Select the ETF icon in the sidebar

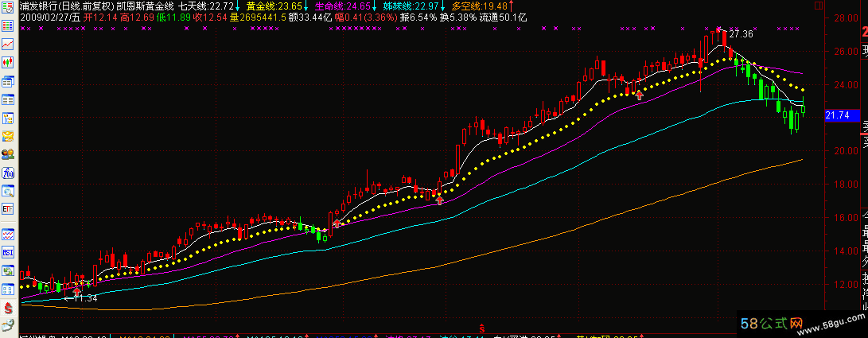click(x=8, y=210)
